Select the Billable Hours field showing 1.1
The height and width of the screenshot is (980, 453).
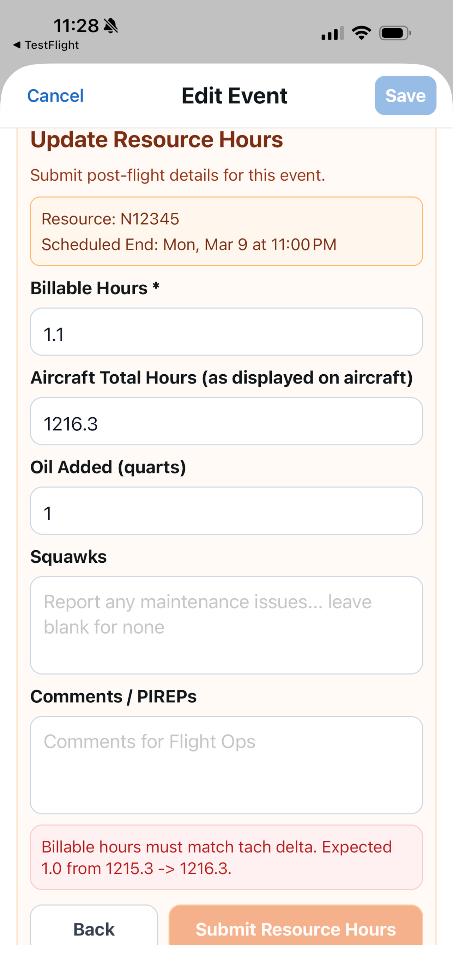(x=227, y=332)
